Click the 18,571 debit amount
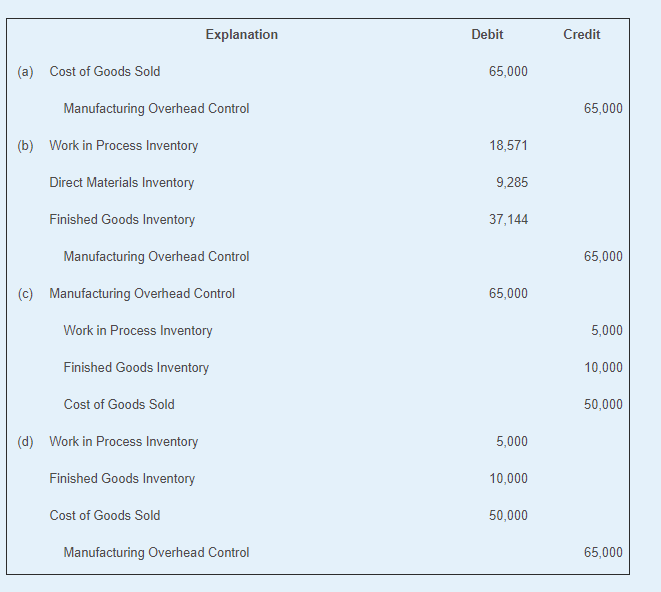The image size is (661, 592). [x=508, y=146]
